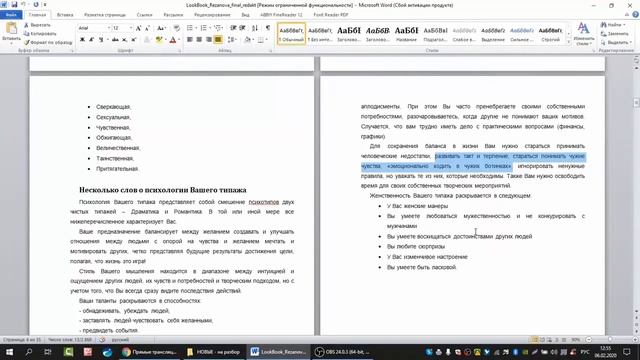The height and width of the screenshot is (360, 640).
Task: Open the font size 12 dropdown
Action: 131,28
